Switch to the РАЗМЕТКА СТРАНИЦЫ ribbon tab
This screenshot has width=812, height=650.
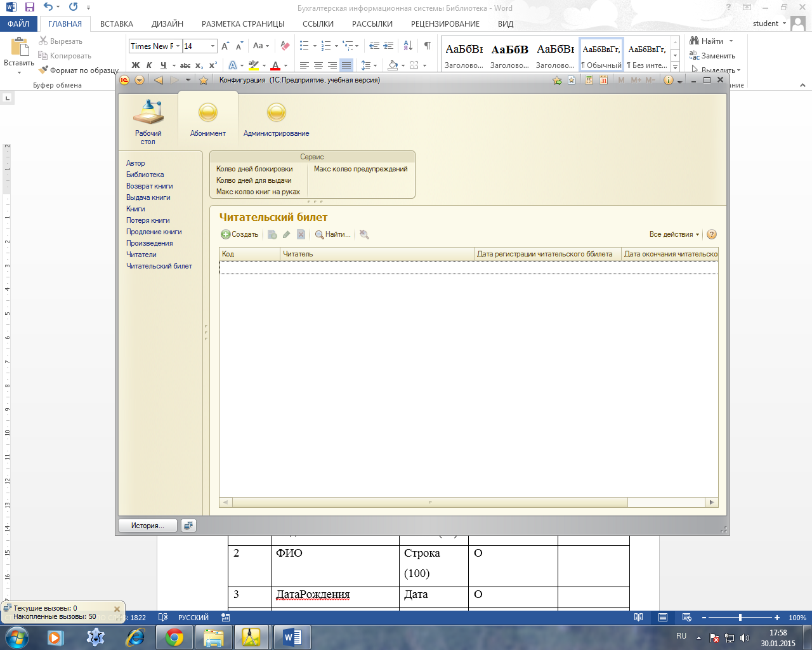coord(243,23)
